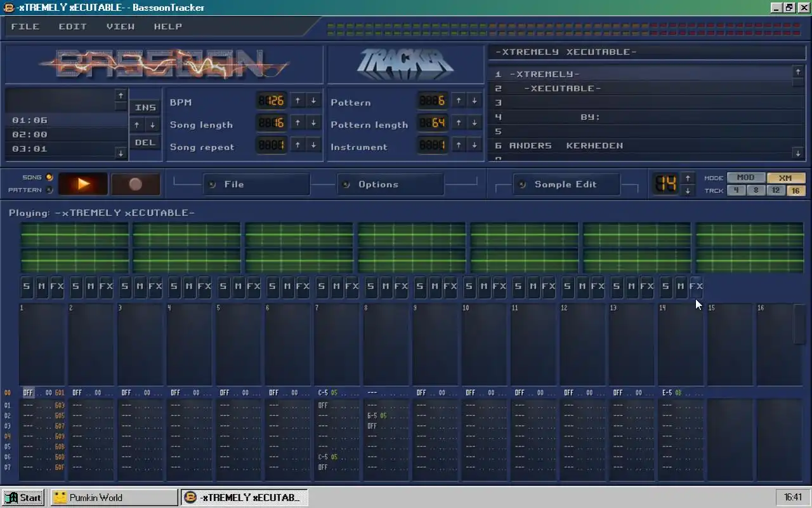This screenshot has height=508, width=812.
Task: Open the Options panel button
Action: click(390, 184)
